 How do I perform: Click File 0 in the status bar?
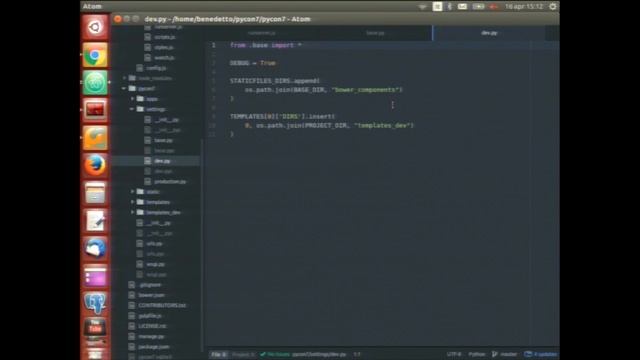pyautogui.click(x=218, y=354)
